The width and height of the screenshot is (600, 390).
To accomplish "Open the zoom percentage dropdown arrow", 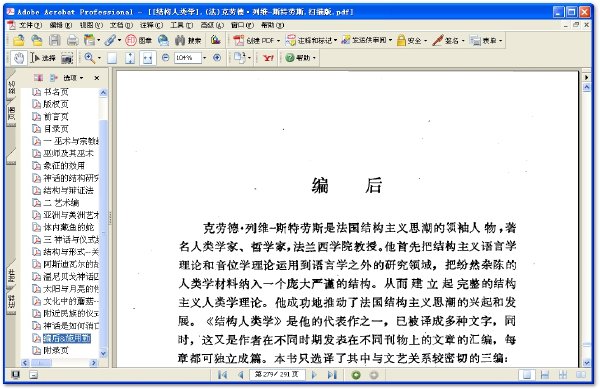I will 204,58.
